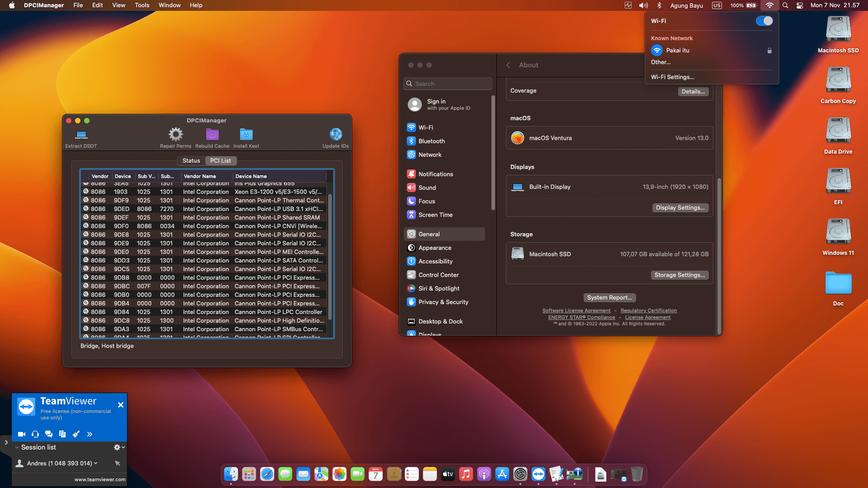Click the TeamViewer headset audio icon

pyautogui.click(x=35, y=434)
